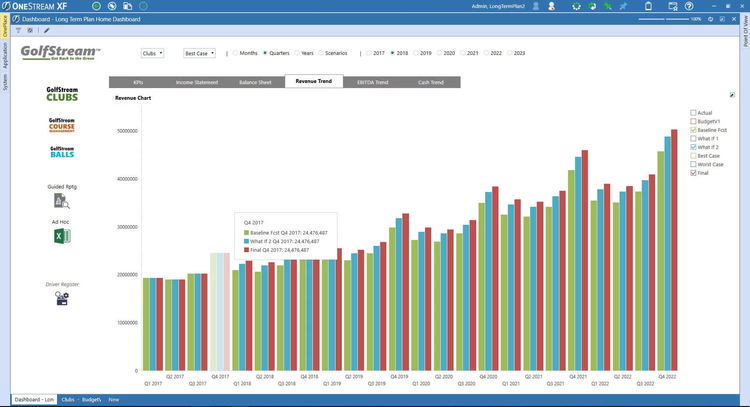Image resolution: width=750 pixels, height=407 pixels.
Task: Switch to the KPIs tab
Action: tap(138, 82)
